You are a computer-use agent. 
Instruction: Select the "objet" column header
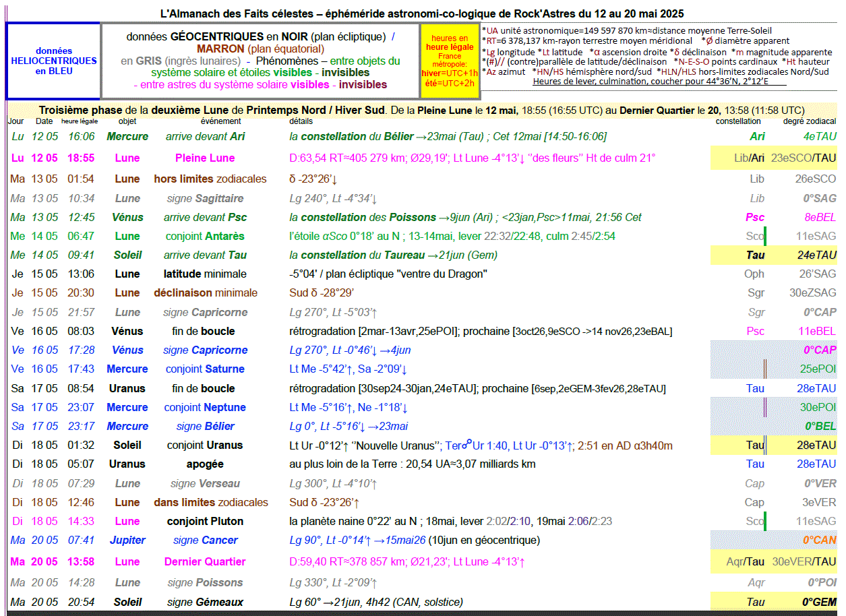[127, 121]
